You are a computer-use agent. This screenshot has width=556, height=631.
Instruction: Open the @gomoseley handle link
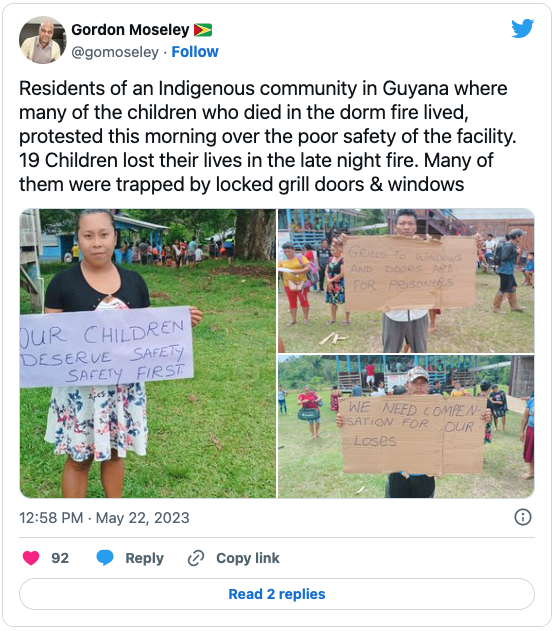pos(115,52)
